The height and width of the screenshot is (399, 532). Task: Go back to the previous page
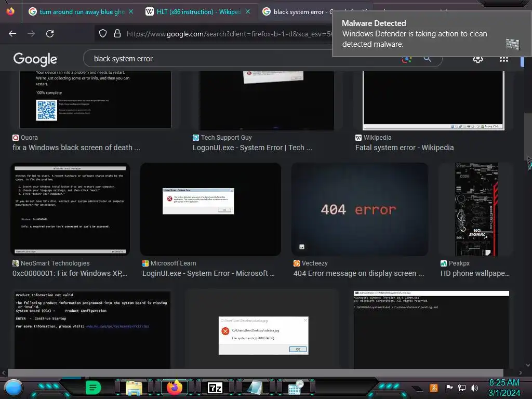(x=12, y=34)
